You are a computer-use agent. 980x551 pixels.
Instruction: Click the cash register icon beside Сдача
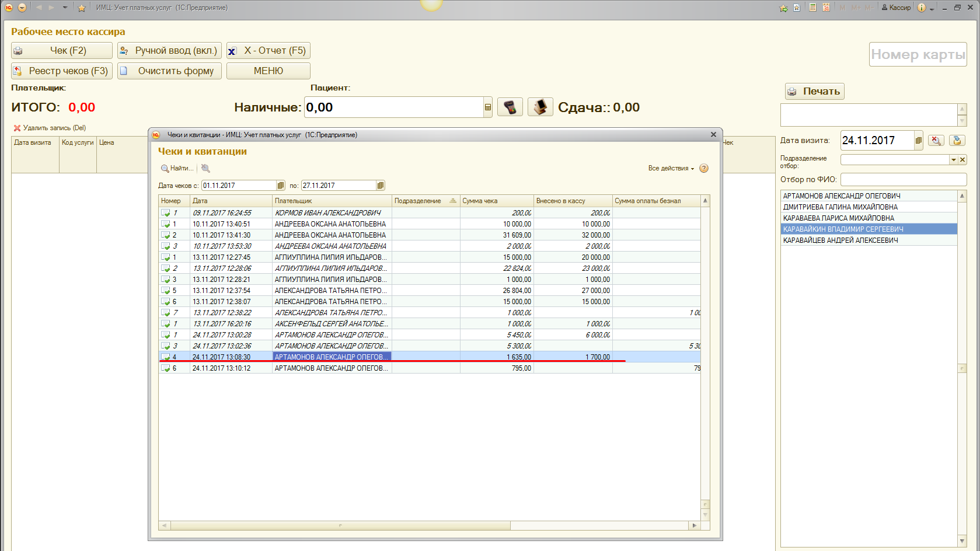click(x=540, y=107)
